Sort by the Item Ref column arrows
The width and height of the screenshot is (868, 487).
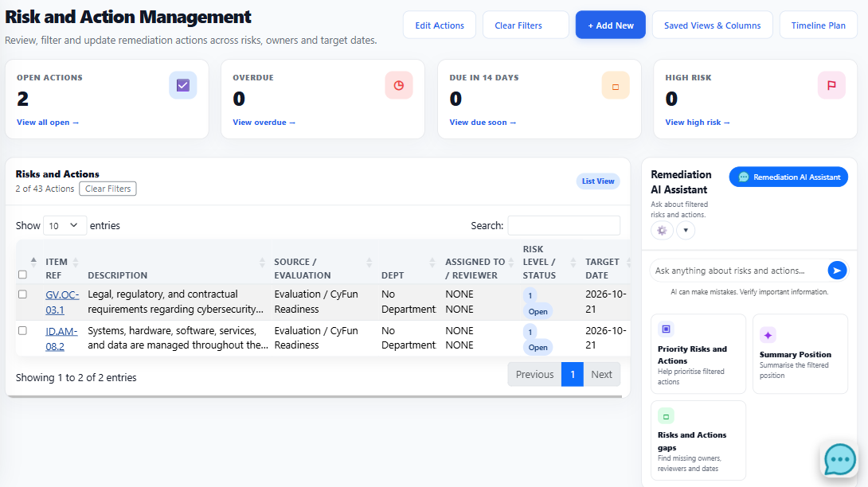point(76,263)
